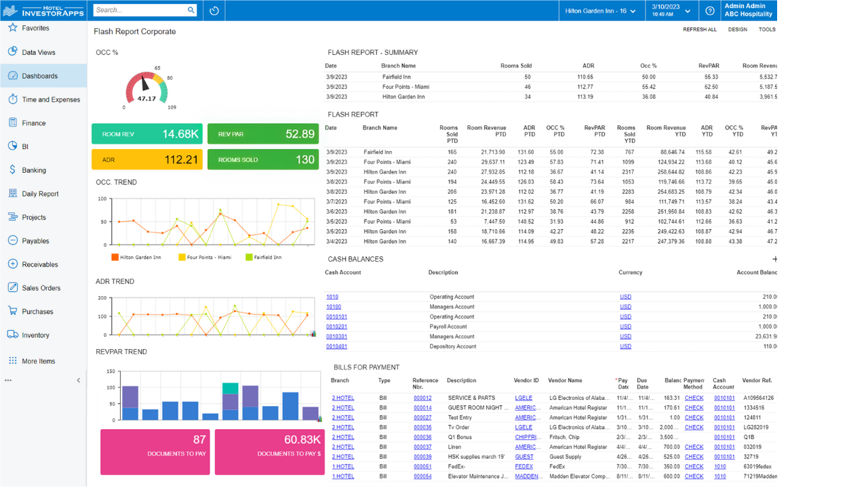Collapse the sidebar with the arrow
This screenshot has width=868, height=488.
point(79,380)
